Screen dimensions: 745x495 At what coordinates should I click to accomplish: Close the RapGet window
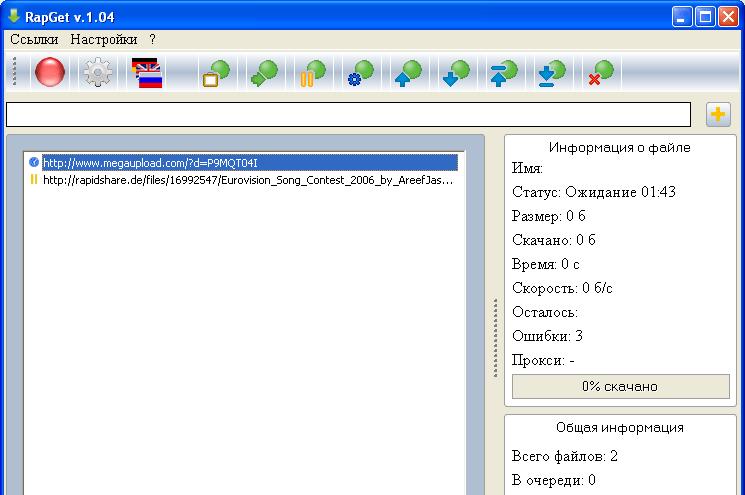click(728, 17)
